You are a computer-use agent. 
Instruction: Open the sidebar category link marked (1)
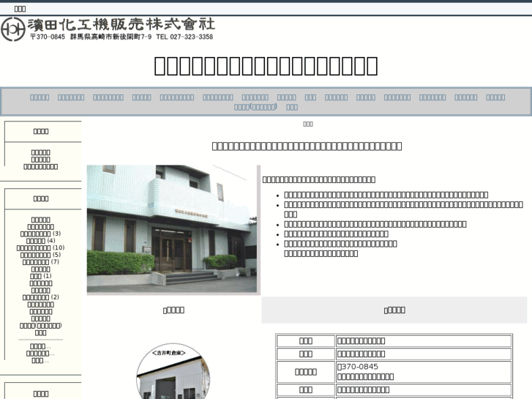[36, 276]
